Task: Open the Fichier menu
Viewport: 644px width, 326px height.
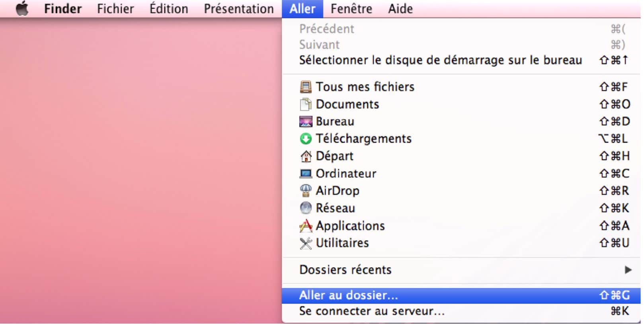Action: [x=115, y=9]
